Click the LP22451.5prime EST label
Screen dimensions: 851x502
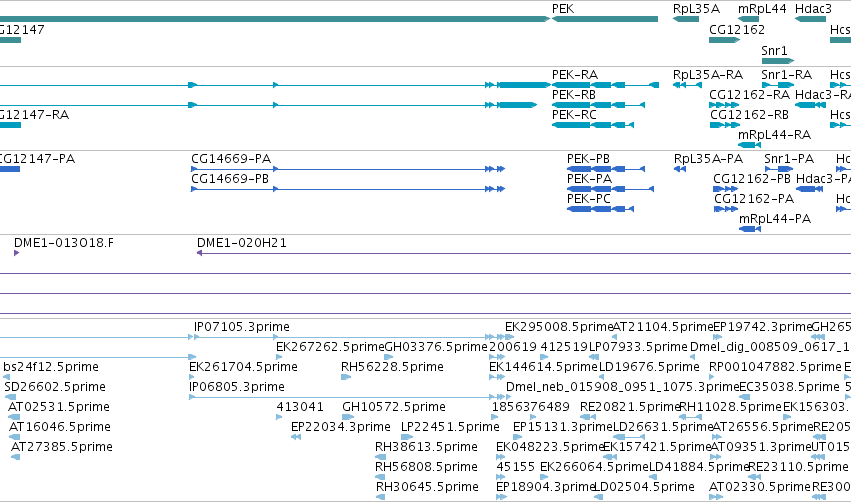pos(450,427)
